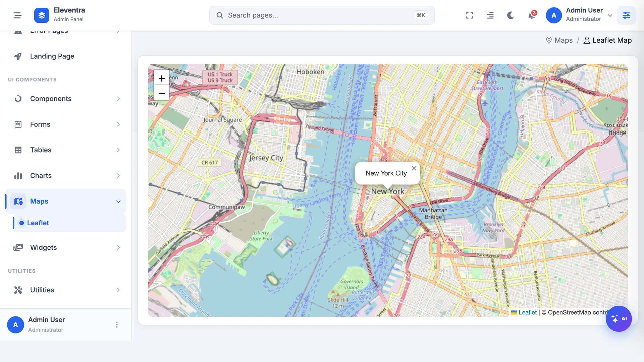Viewport: 644px width, 362px height.
Task: Open the sidebar user options three-dot menu
Action: point(117,324)
